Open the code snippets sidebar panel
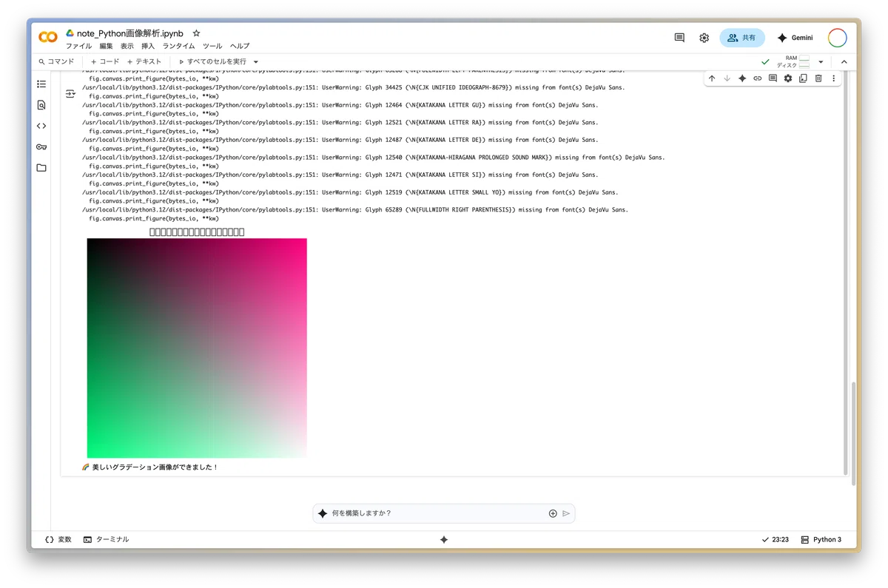Viewport: 888px width, 588px height. coord(41,126)
